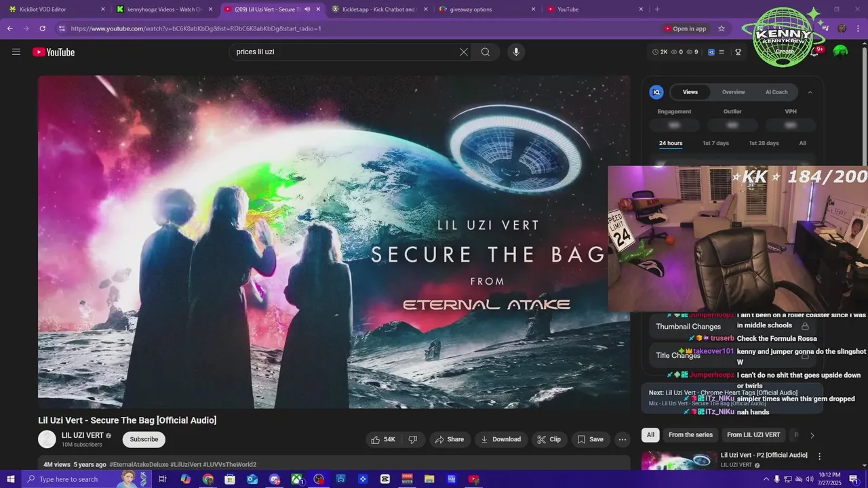Clip the video
Viewport: 868px width, 488px height.
[x=549, y=439]
